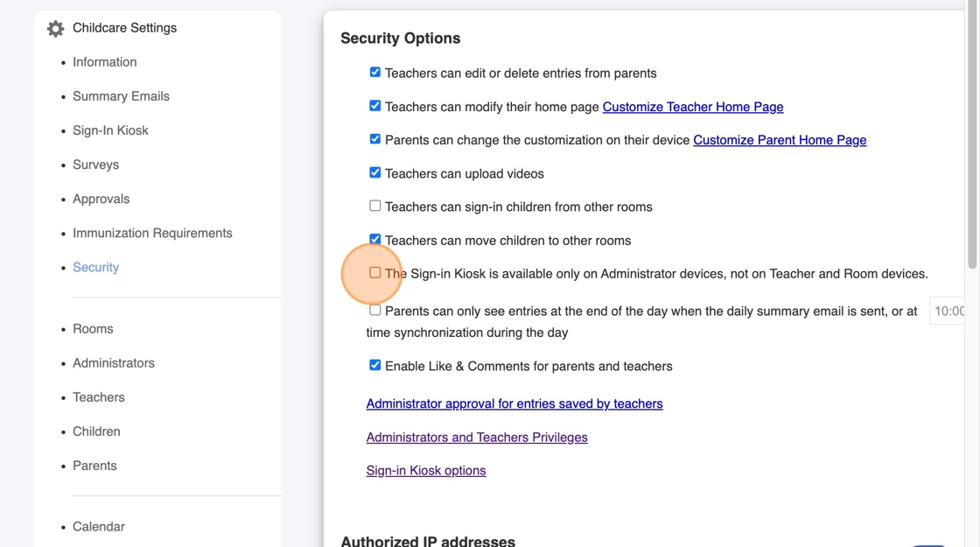Open Customize Parent Home Page link
This screenshot has width=980, height=547.
[x=780, y=140]
